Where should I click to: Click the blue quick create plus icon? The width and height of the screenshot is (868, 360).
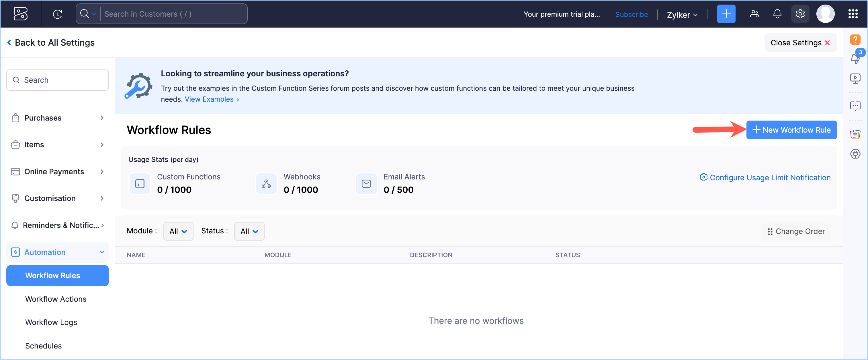(x=726, y=14)
